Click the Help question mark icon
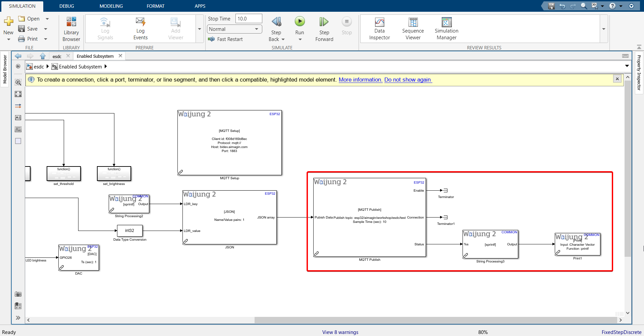 pos(612,6)
